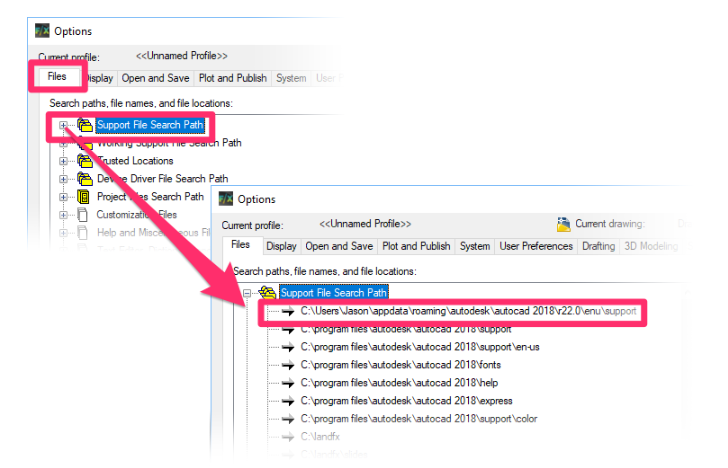Expand the Trusted Locations node

click(63, 161)
